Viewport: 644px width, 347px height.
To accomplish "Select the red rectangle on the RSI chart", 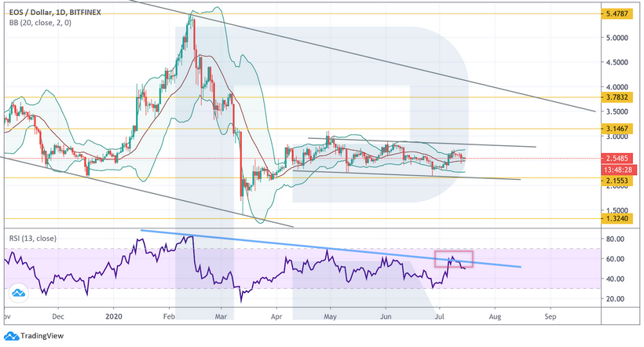I will (x=455, y=259).
